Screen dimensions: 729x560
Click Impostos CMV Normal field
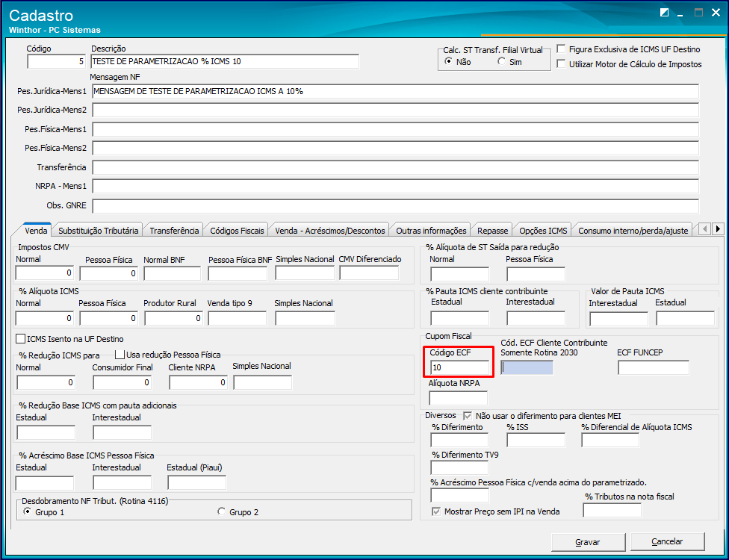(45, 273)
